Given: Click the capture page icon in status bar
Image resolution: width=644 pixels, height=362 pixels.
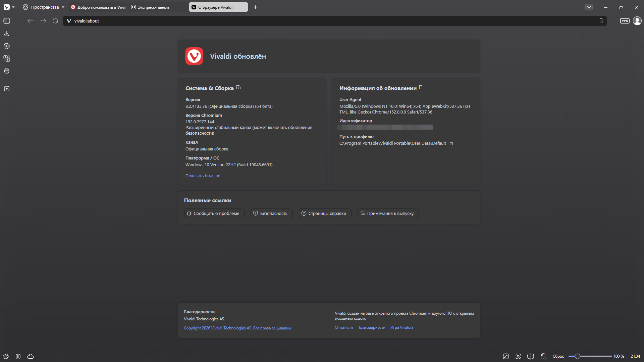Looking at the screenshot, I should tap(518, 356).
